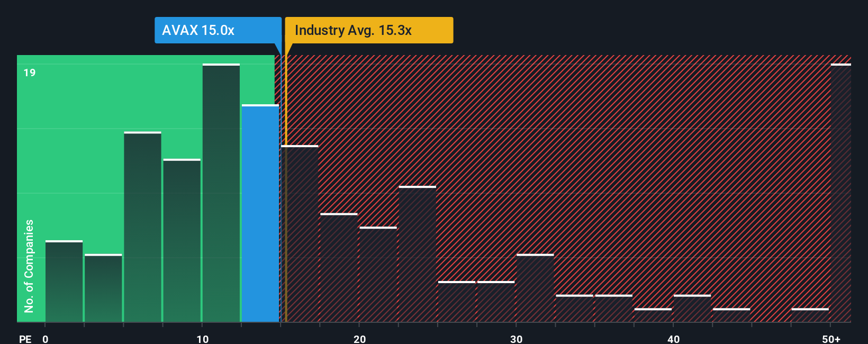
Task: Click the x-axis label 10
Action: (202, 339)
